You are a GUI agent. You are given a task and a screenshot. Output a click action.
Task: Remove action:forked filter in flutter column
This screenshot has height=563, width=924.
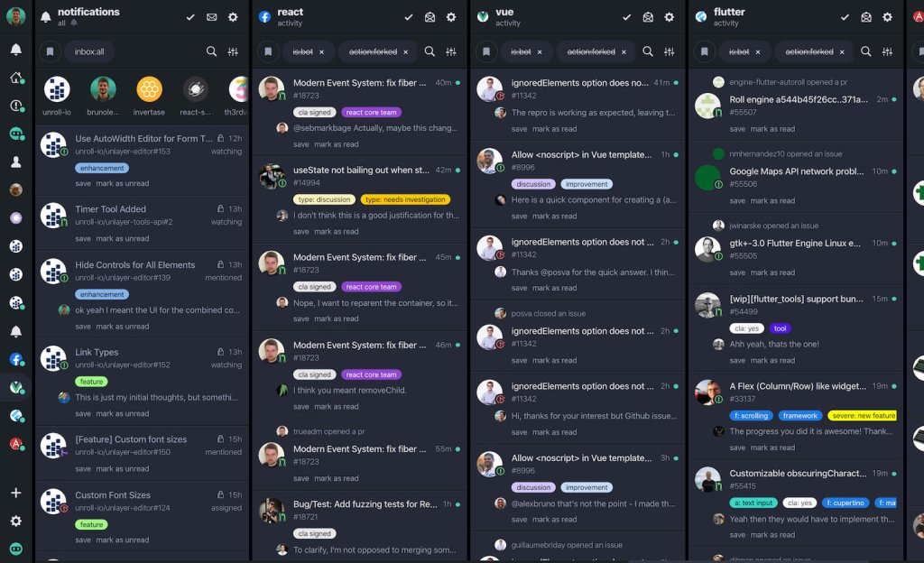[842, 51]
